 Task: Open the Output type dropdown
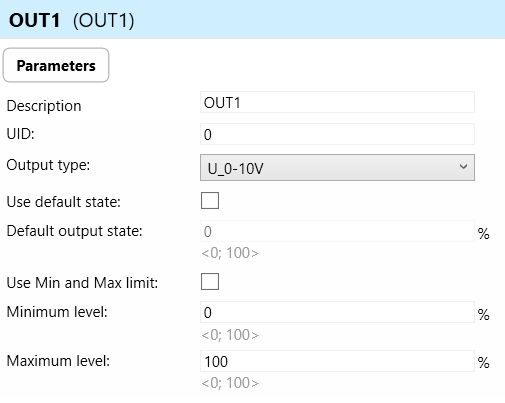337,167
